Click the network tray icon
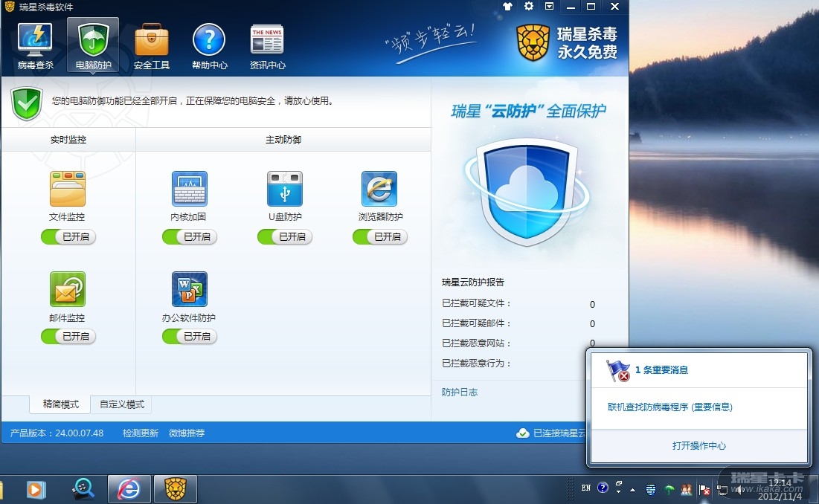 coord(722,489)
